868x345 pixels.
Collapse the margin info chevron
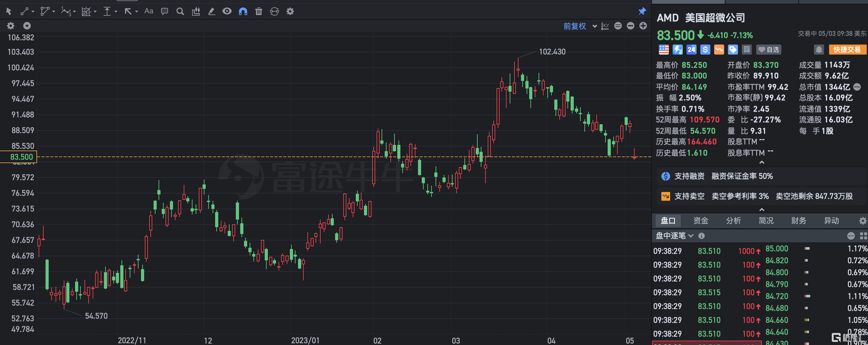[x=762, y=210]
